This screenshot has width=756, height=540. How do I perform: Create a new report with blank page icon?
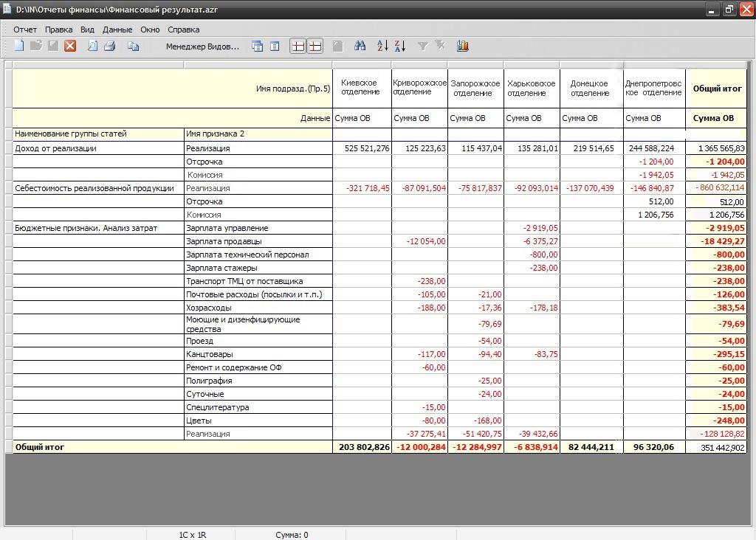pyautogui.click(x=19, y=46)
